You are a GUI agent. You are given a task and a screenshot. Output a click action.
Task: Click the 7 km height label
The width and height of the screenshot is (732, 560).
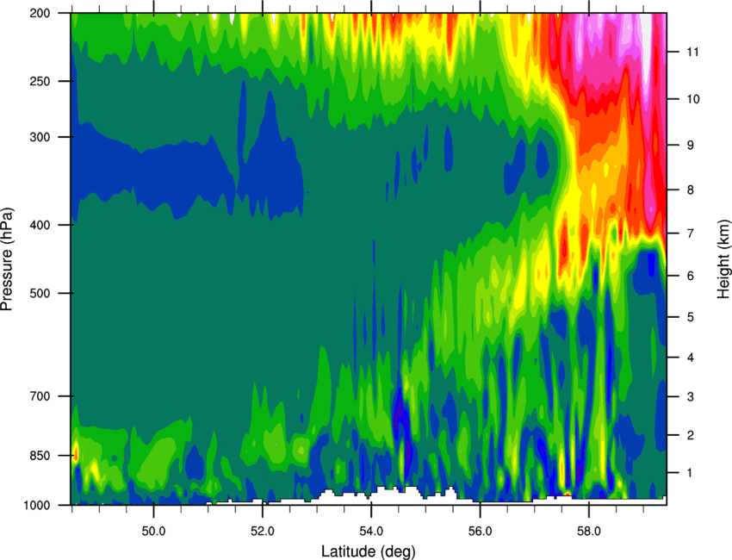tap(691, 233)
